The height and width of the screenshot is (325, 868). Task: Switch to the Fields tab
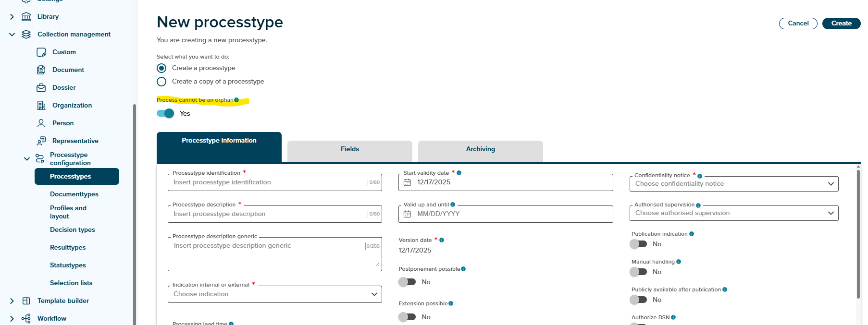349,149
